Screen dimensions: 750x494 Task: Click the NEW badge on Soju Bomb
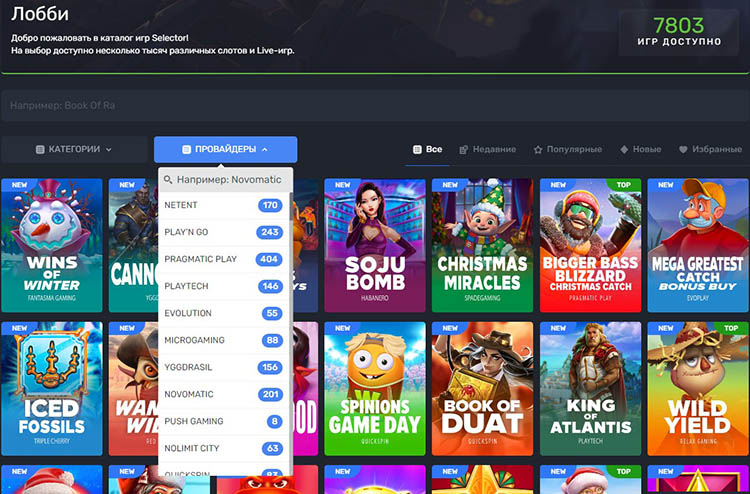[x=342, y=185]
